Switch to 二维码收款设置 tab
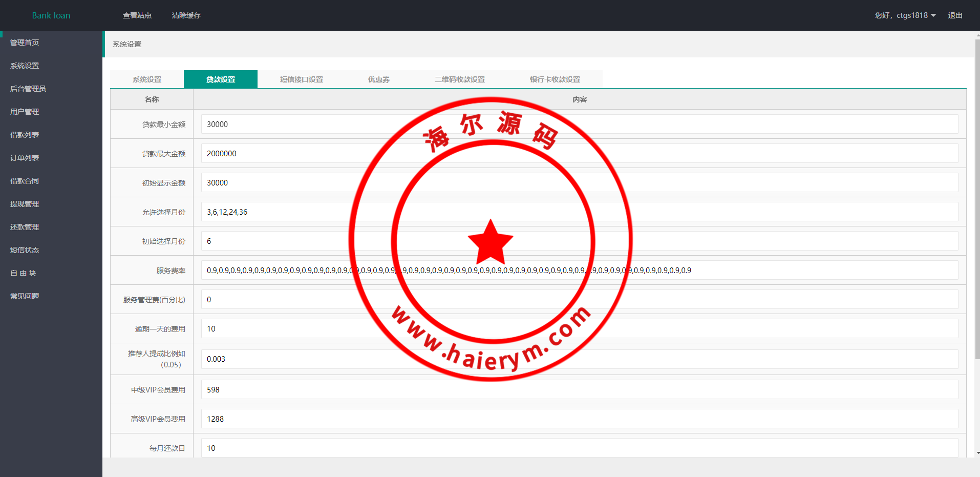This screenshot has height=477, width=980. click(460, 79)
